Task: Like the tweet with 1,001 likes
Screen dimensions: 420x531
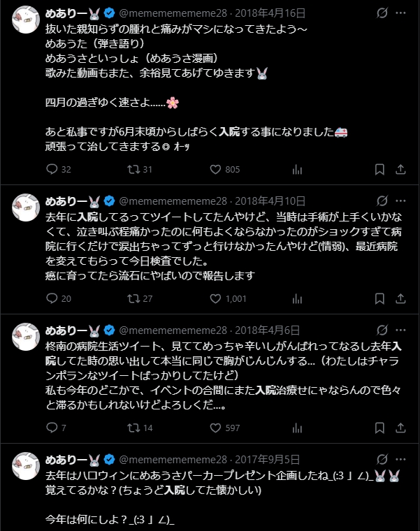Action: coord(216,298)
